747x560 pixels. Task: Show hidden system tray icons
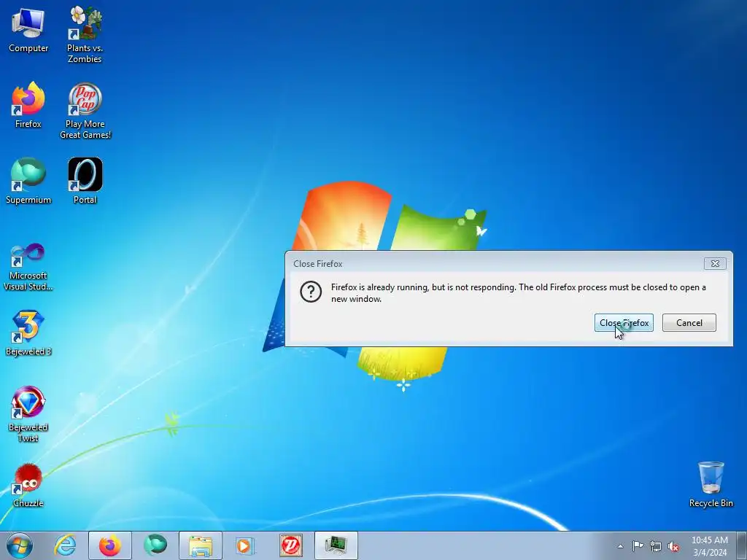[x=620, y=546]
